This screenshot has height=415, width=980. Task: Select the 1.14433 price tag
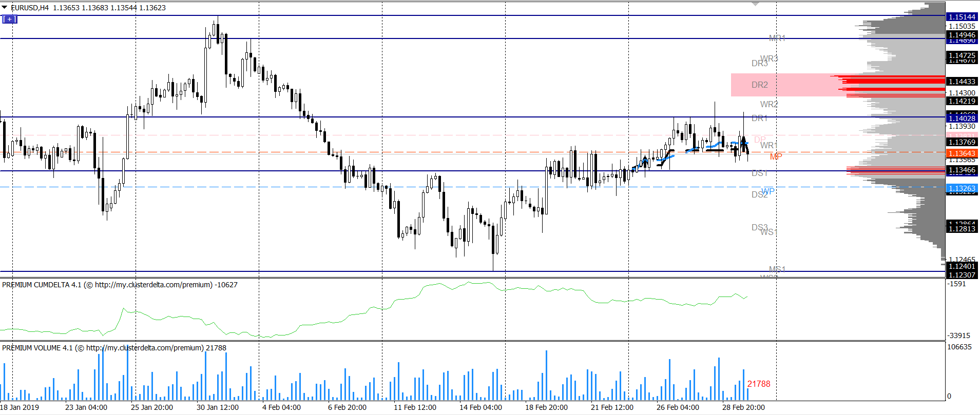coord(962,82)
